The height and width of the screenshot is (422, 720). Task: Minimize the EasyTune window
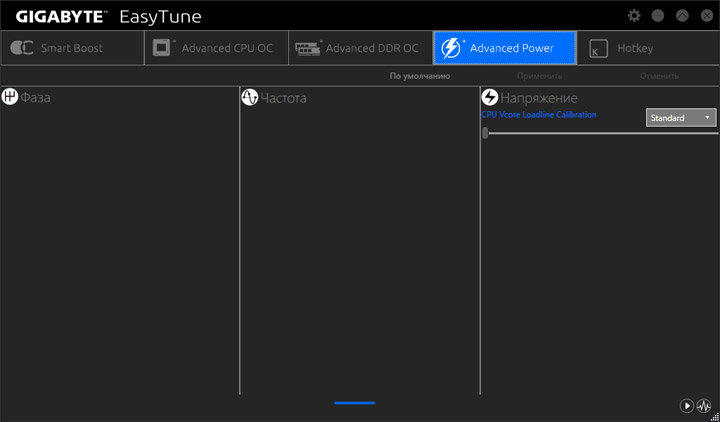pyautogui.click(x=658, y=16)
